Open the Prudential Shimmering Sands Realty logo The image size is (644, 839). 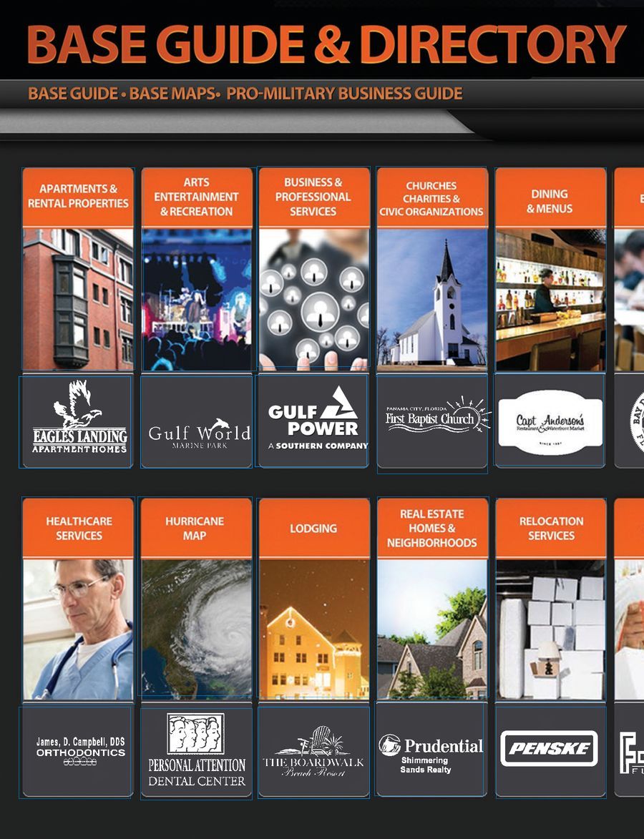click(x=431, y=752)
